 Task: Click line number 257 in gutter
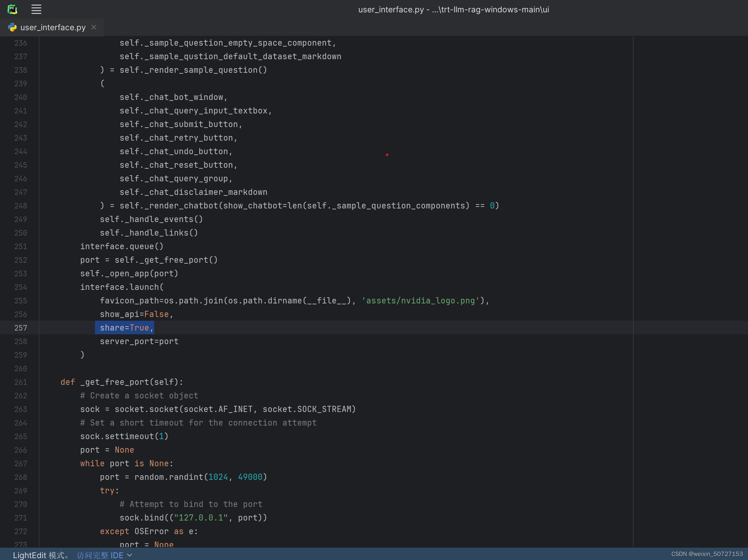tap(21, 328)
